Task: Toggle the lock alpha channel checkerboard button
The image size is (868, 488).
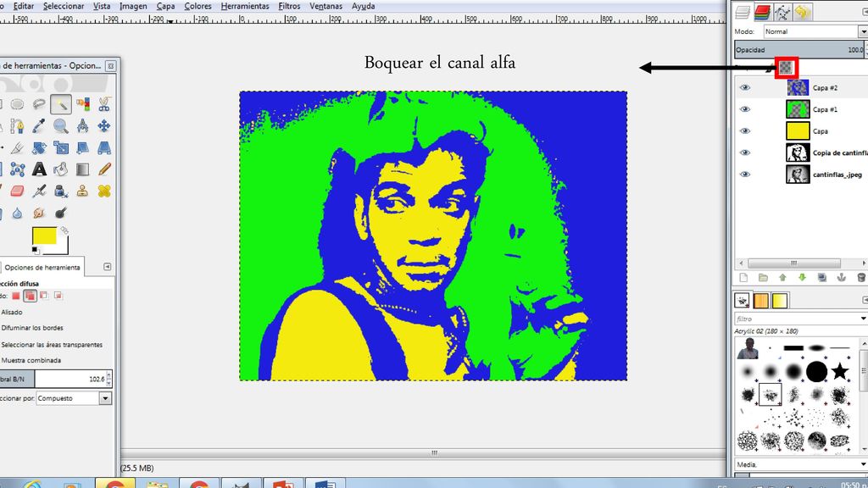Action: click(786, 68)
